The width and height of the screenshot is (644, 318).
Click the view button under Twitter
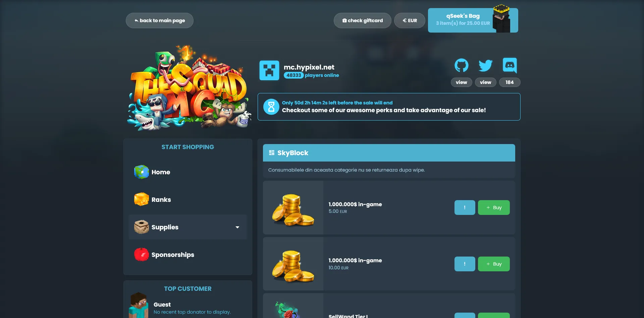(x=485, y=82)
